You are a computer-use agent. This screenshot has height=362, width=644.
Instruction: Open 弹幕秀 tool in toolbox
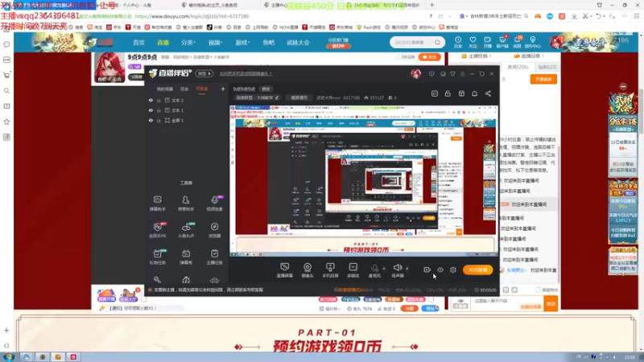tap(186, 257)
